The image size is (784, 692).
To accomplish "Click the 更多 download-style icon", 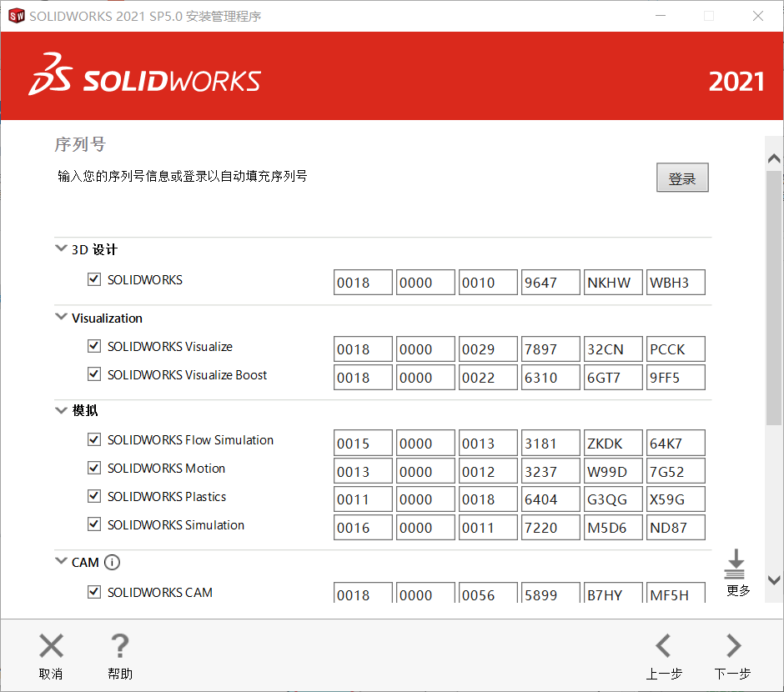I will (x=735, y=565).
